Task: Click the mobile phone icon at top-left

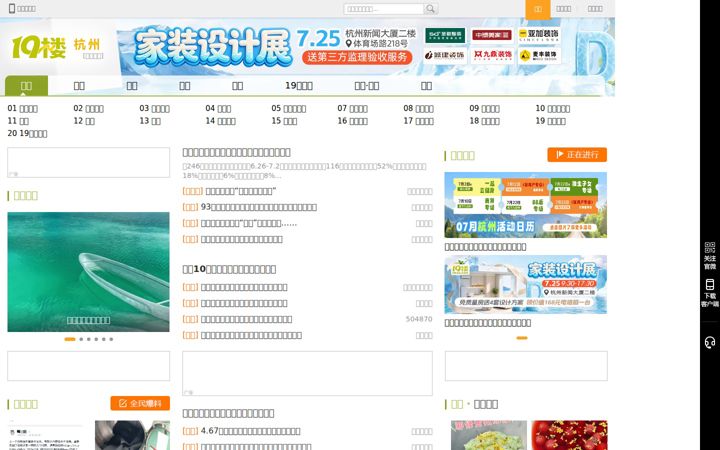Action: pyautogui.click(x=12, y=8)
